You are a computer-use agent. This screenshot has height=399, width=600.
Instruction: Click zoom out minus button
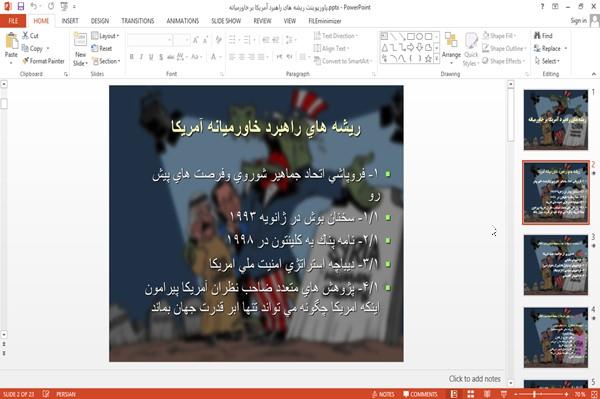coord(516,394)
